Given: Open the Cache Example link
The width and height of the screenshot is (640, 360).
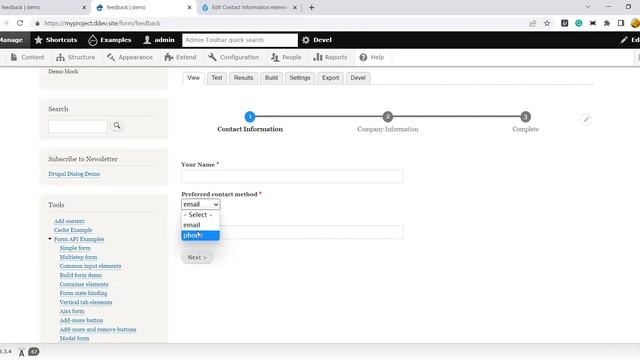Looking at the screenshot, I should pyautogui.click(x=73, y=230).
